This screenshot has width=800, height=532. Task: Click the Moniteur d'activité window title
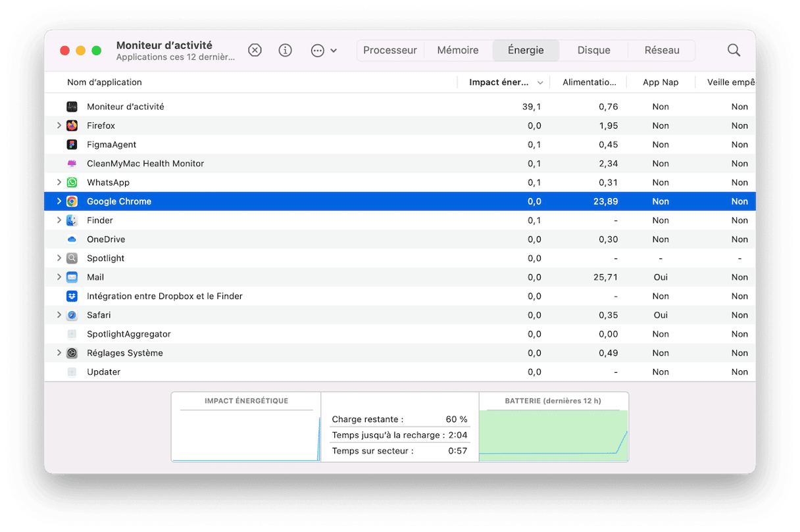click(x=164, y=45)
